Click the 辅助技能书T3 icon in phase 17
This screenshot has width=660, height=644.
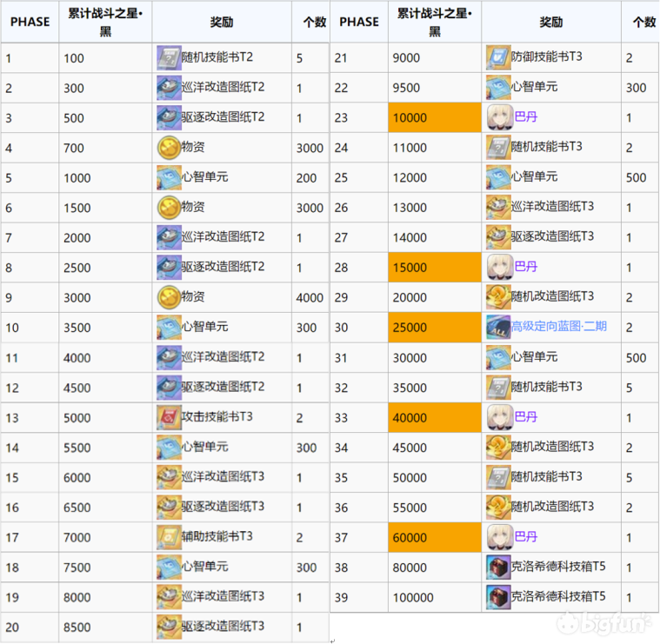[169, 537]
